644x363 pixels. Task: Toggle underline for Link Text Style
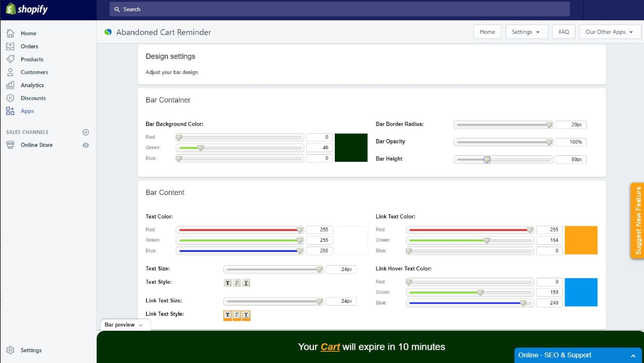pos(246,315)
